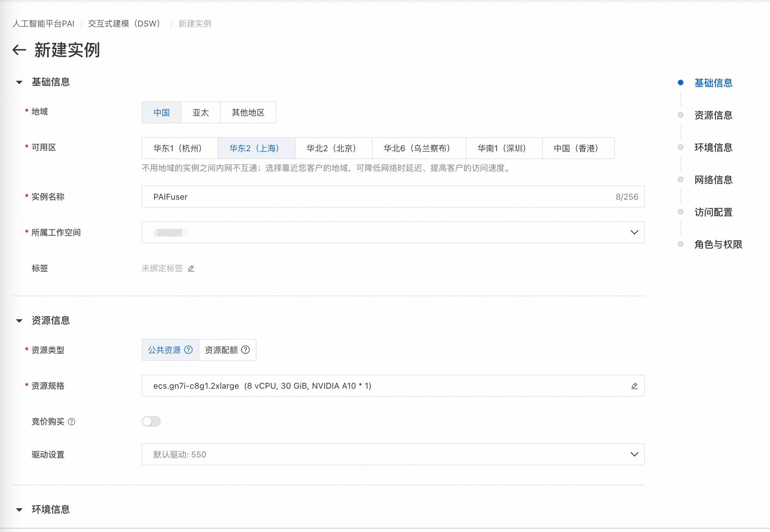
Task: Choose 华东2（上海） availability zone
Action: coord(256,148)
